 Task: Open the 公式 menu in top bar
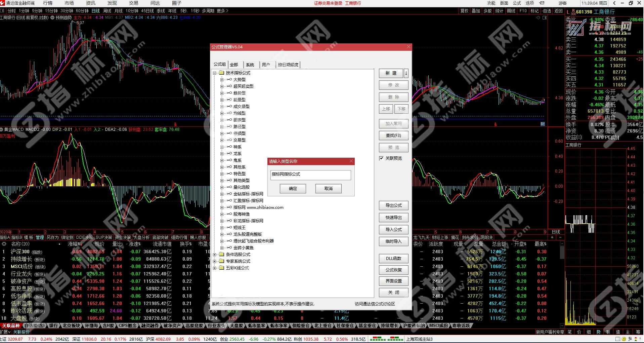(517, 3)
